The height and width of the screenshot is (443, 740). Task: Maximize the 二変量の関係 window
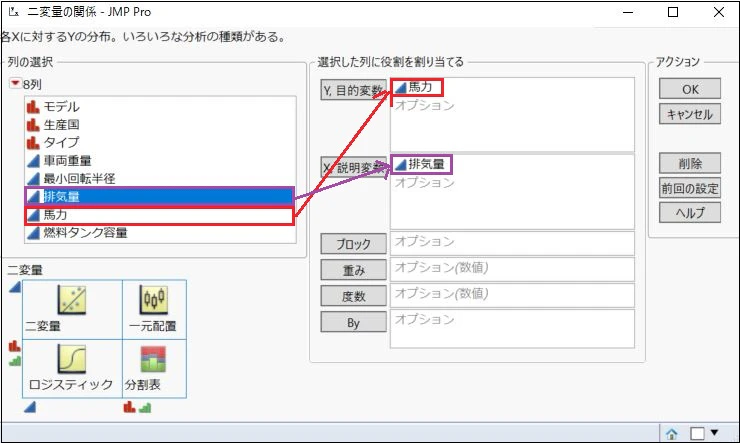[673, 12]
